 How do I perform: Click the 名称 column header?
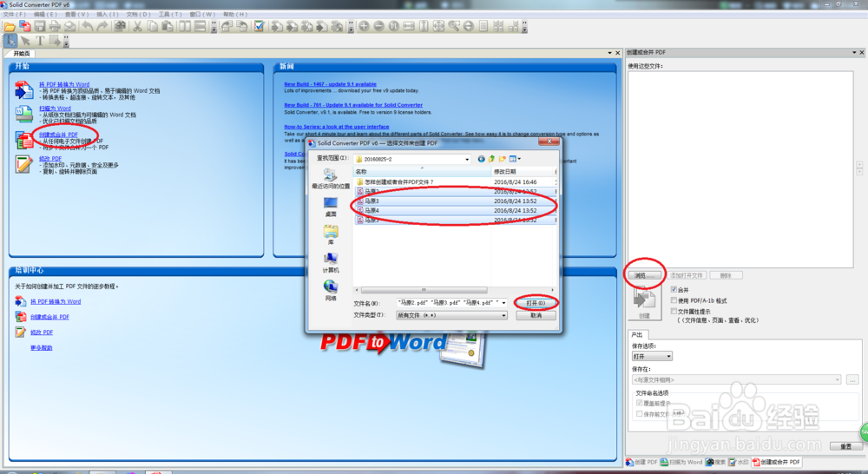(x=422, y=172)
